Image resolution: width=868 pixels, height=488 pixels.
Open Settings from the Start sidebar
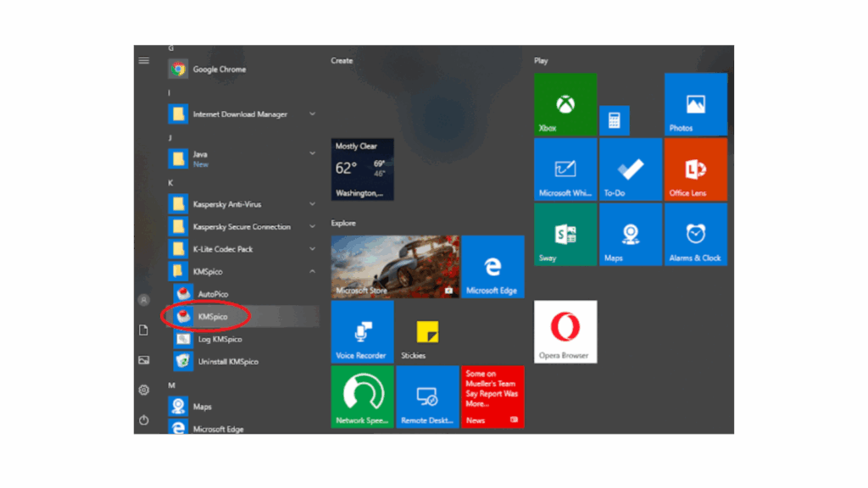click(x=143, y=390)
